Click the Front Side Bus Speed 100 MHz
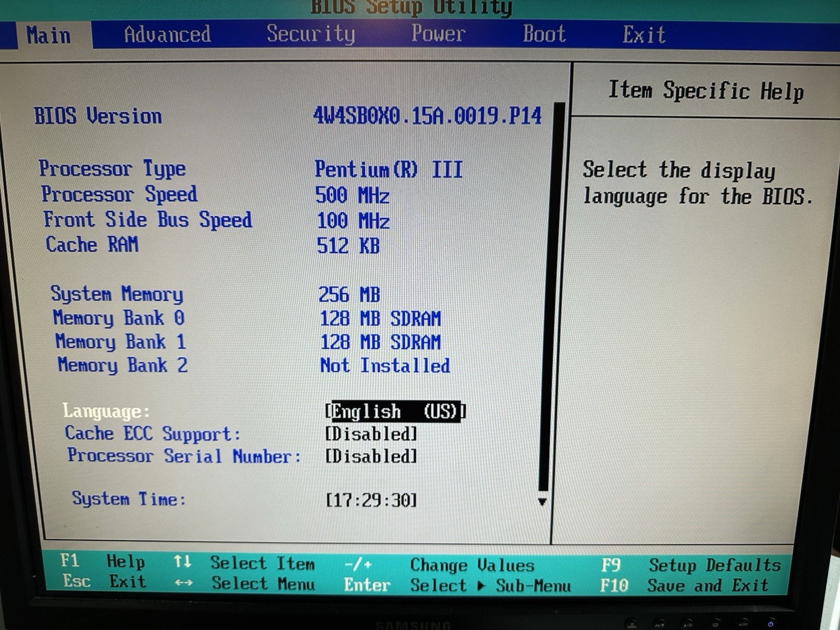840x630 pixels. [353, 220]
